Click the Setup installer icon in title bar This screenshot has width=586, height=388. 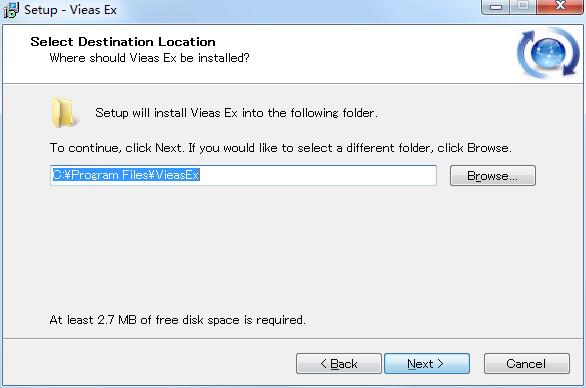tap(11, 10)
